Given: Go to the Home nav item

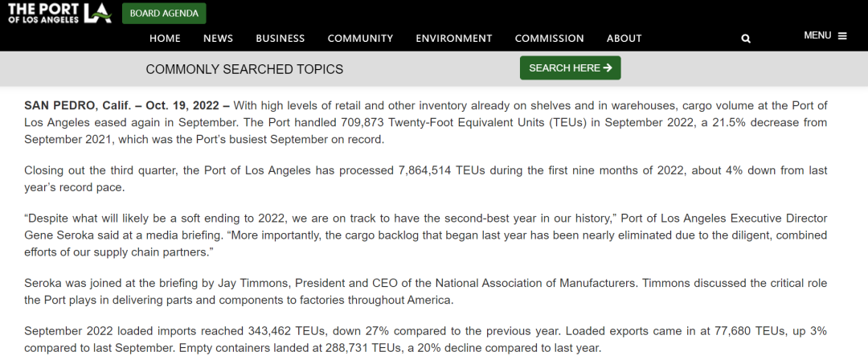Looking at the screenshot, I should [165, 39].
